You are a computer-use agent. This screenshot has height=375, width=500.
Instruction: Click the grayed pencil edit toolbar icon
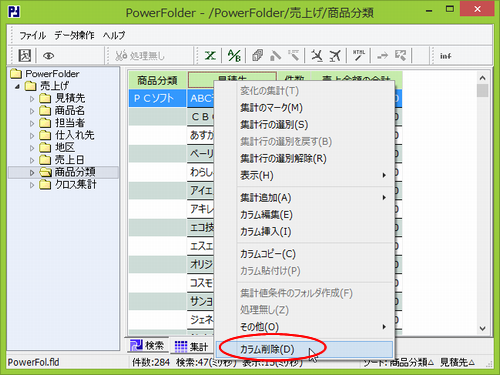pyautogui.click(x=275, y=56)
